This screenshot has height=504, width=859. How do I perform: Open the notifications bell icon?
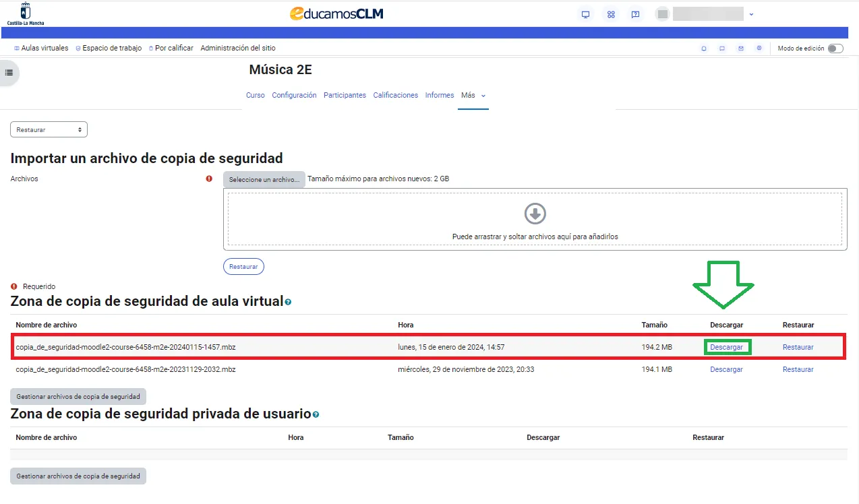(x=703, y=48)
